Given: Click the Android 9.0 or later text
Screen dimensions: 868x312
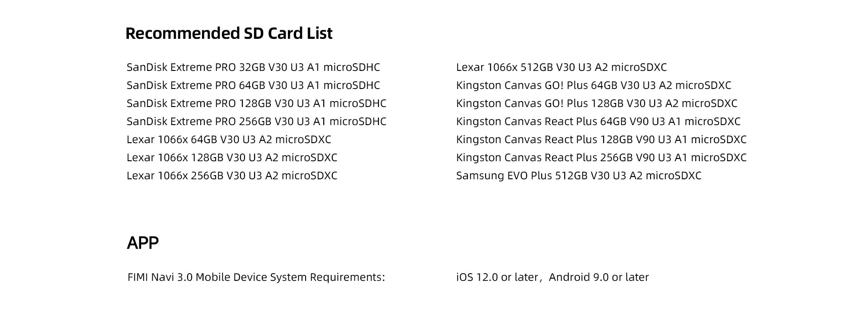Looking at the screenshot, I should 599,277.
